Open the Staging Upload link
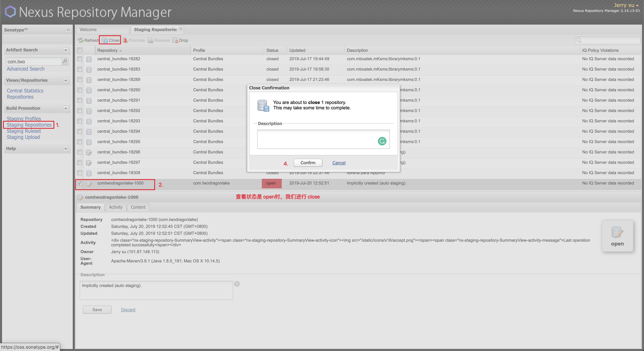The width and height of the screenshot is (644, 351). pos(23,137)
